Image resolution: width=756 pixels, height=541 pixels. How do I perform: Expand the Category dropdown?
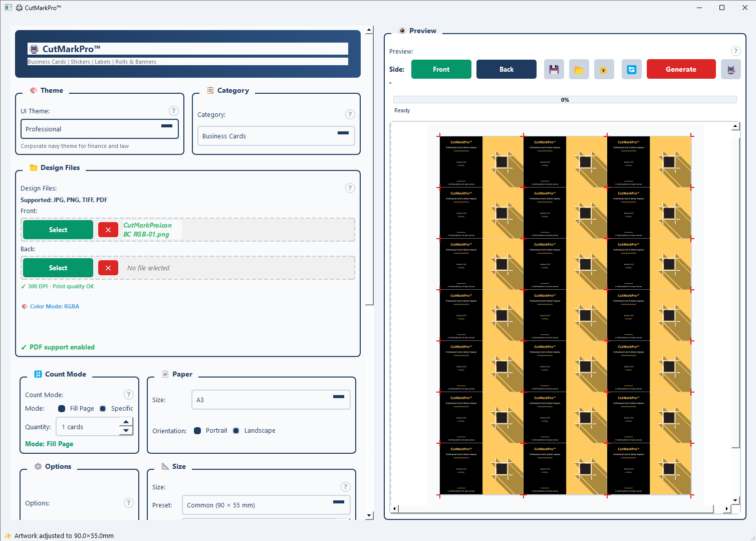276,136
